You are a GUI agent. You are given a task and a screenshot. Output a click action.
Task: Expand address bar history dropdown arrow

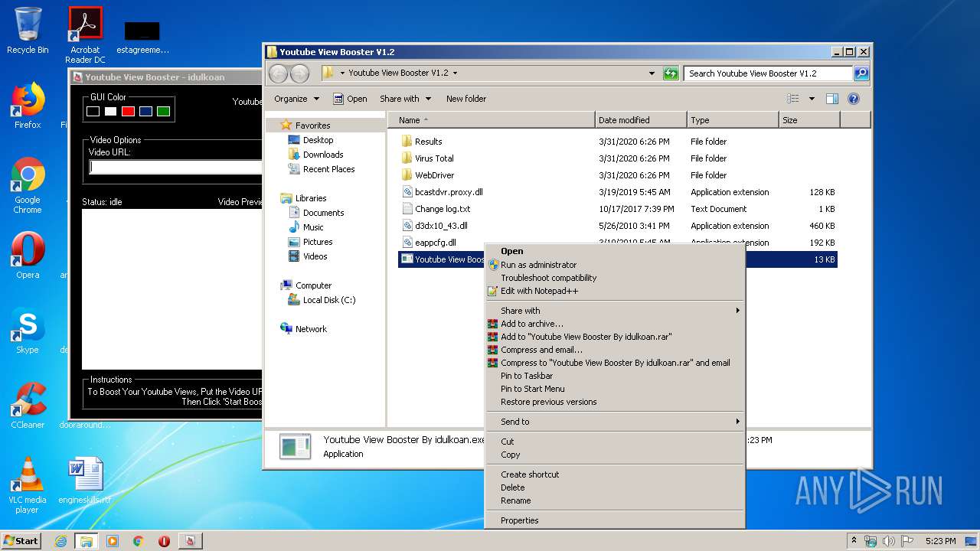[652, 73]
